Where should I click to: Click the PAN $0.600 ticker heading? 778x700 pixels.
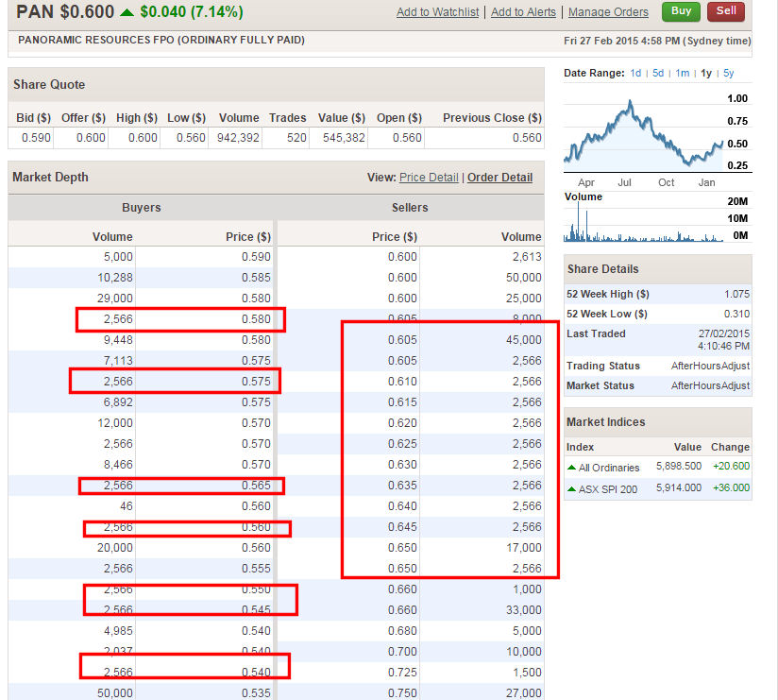[x=65, y=12]
